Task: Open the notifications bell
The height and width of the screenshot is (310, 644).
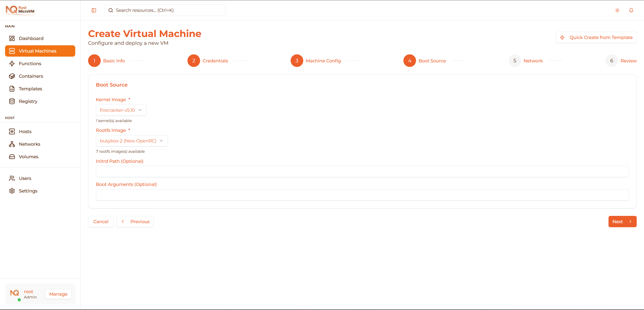Action: [631, 10]
